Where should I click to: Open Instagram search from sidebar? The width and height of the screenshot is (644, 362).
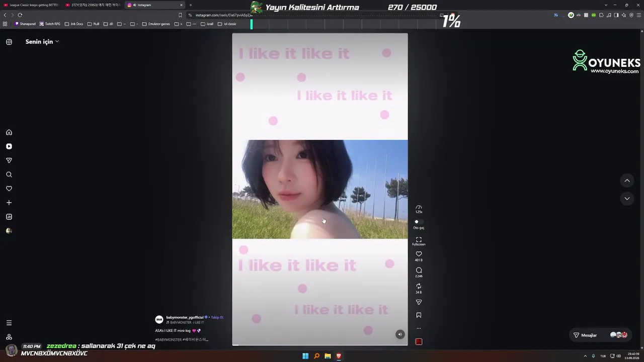[x=9, y=174]
